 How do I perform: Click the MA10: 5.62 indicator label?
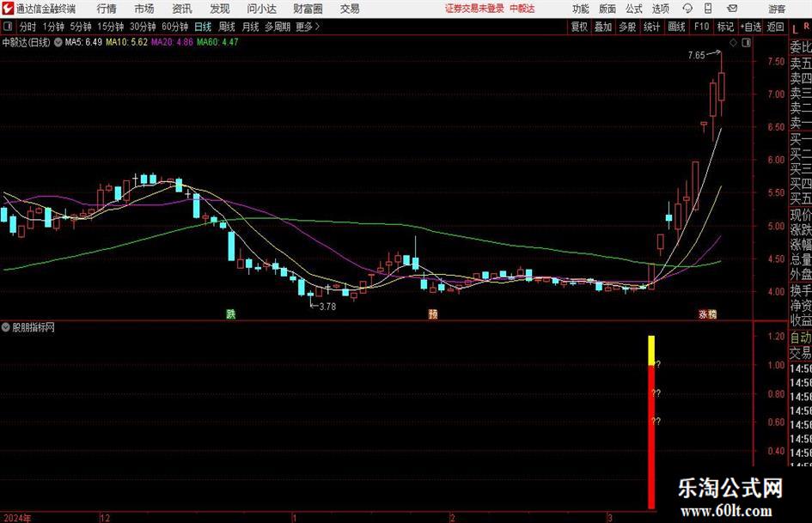pyautogui.click(x=126, y=42)
